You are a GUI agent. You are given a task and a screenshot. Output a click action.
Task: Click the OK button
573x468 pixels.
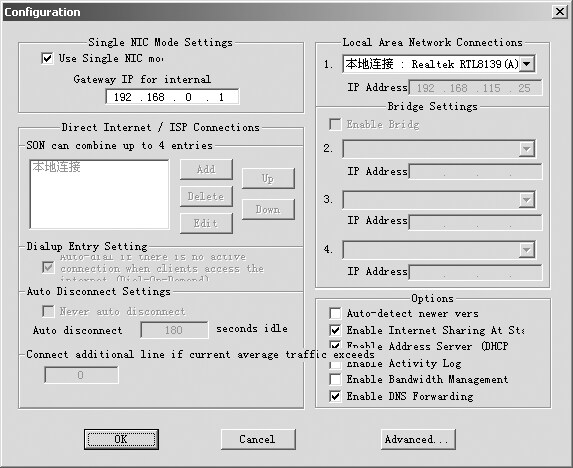[121, 439]
